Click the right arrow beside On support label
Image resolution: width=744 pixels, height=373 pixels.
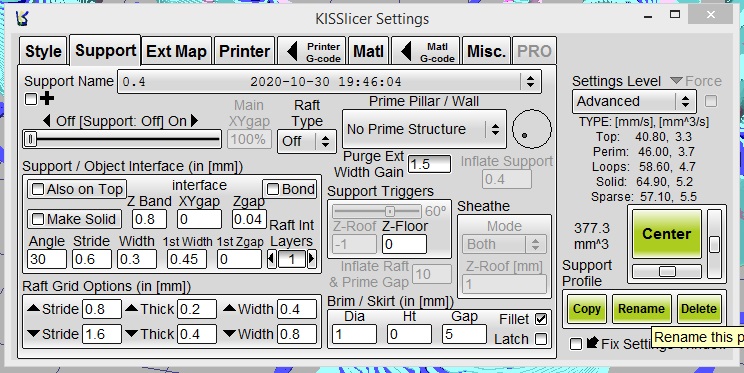(194, 121)
